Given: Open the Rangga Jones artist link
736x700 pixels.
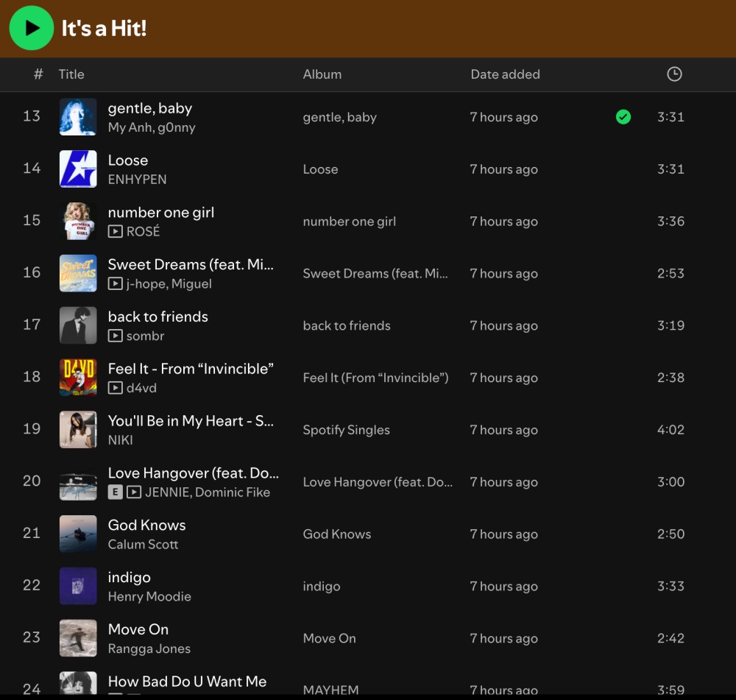Looking at the screenshot, I should tap(149, 648).
